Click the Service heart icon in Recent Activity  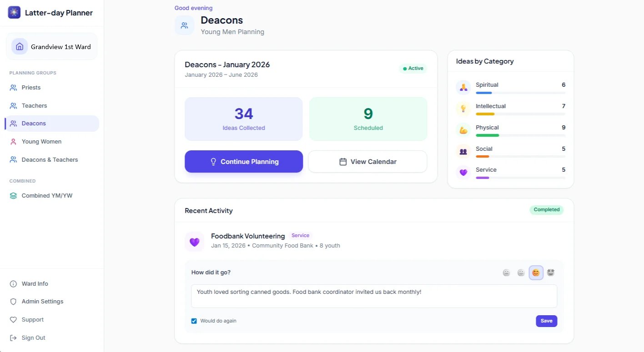194,242
